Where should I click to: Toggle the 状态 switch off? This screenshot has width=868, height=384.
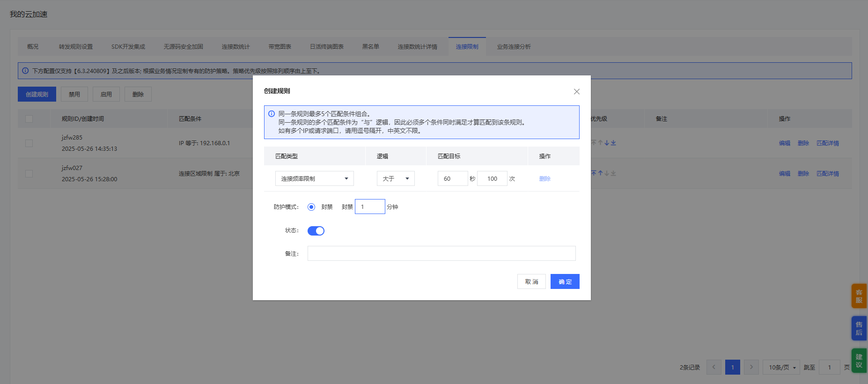[x=316, y=231]
